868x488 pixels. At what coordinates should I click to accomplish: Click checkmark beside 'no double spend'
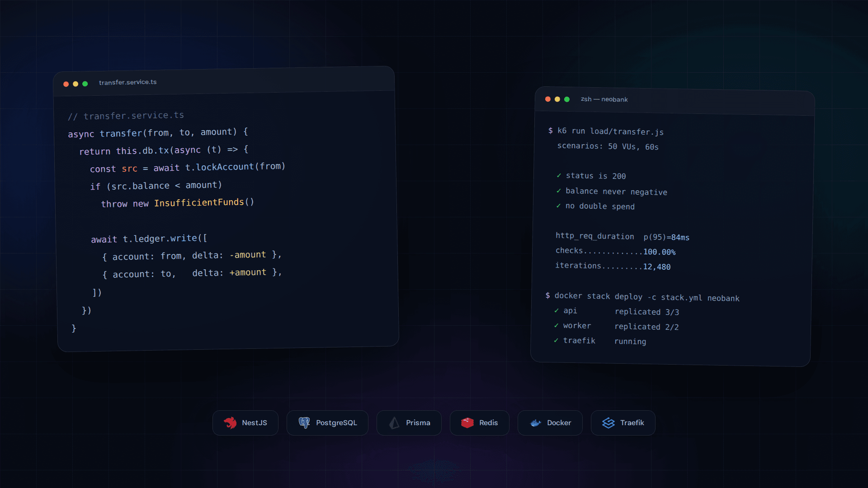click(559, 206)
